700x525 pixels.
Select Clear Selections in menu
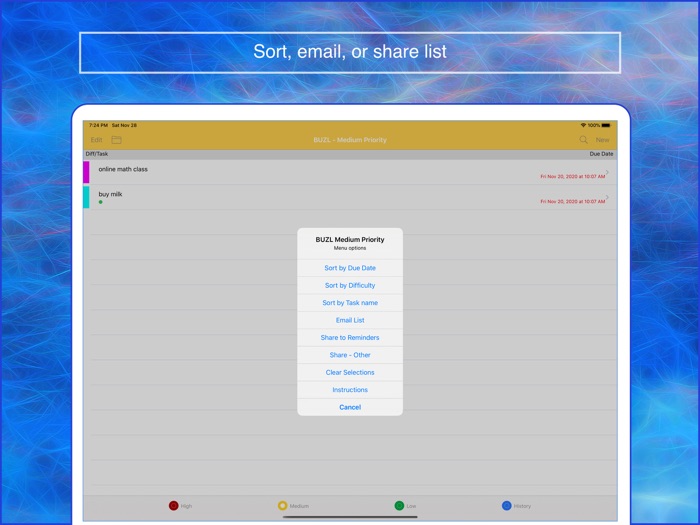pos(350,372)
